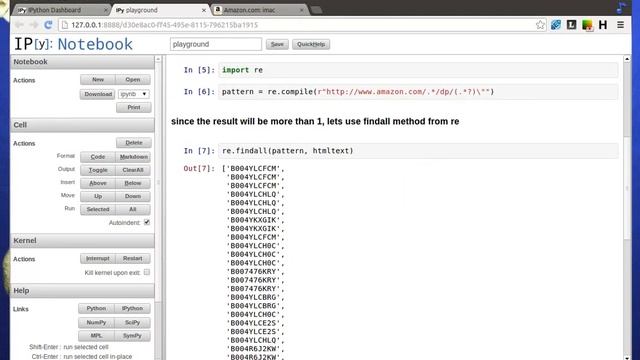Open SymPy help link
Viewport: 640px width, 360px height.
click(132, 336)
